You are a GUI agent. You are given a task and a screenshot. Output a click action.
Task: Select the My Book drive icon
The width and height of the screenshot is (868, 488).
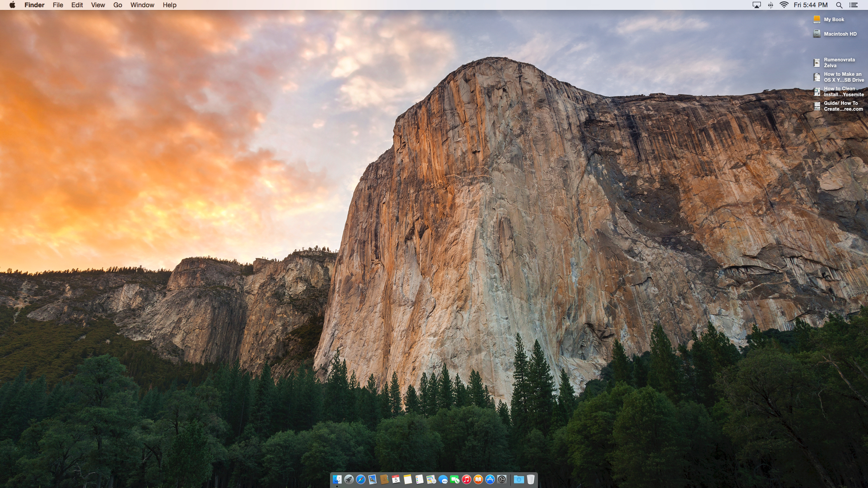[817, 19]
